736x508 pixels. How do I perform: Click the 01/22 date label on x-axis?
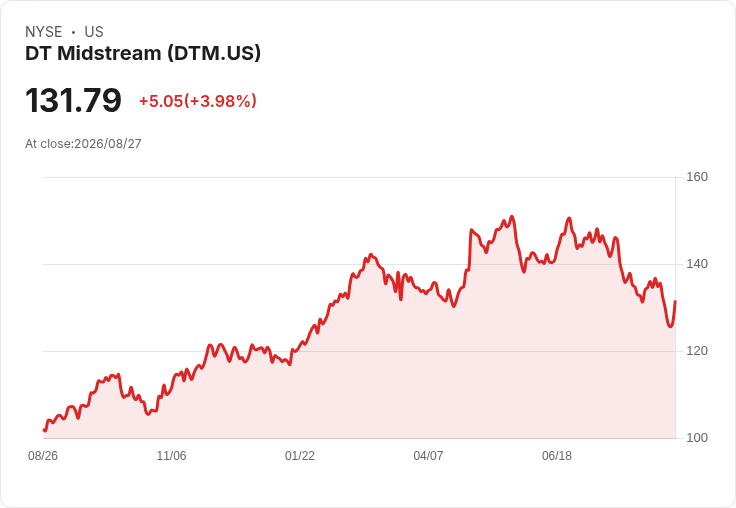[299, 456]
